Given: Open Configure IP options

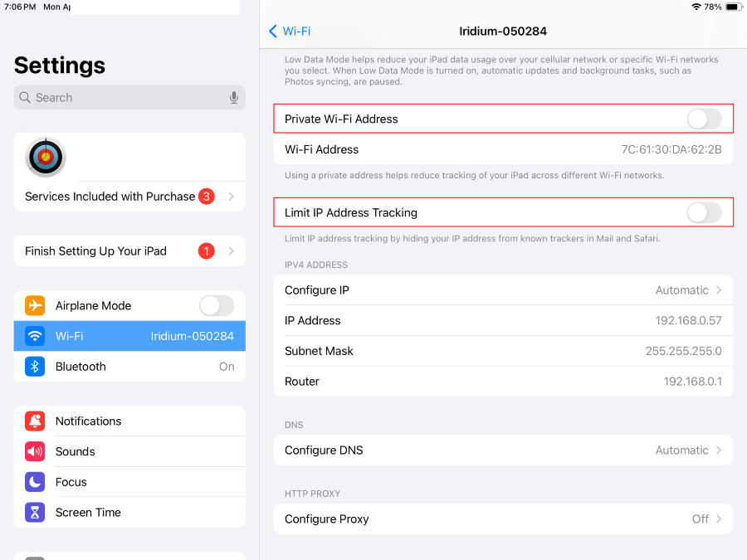Looking at the screenshot, I should 503,290.
